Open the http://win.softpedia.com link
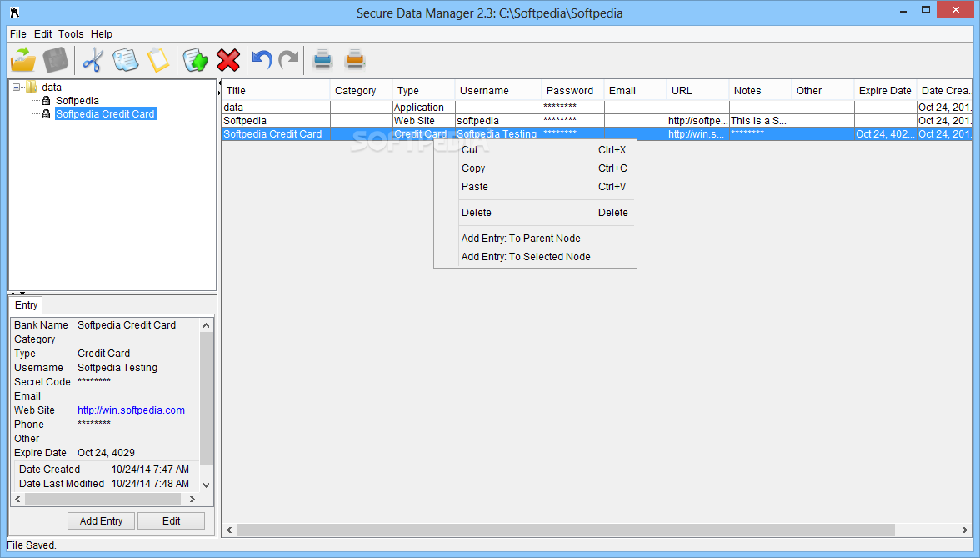 point(132,410)
